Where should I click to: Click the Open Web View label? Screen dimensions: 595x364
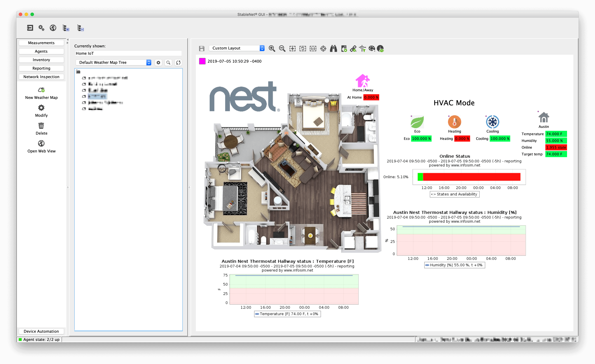click(41, 151)
